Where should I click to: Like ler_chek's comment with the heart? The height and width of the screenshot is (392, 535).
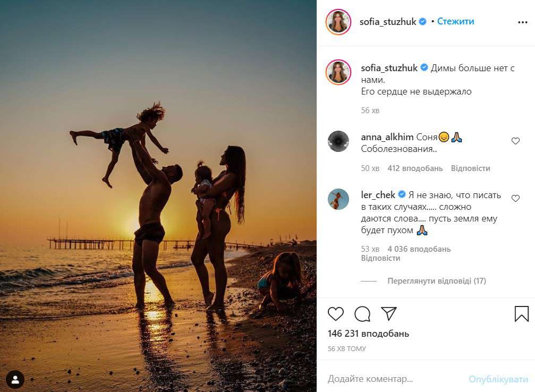point(516,198)
